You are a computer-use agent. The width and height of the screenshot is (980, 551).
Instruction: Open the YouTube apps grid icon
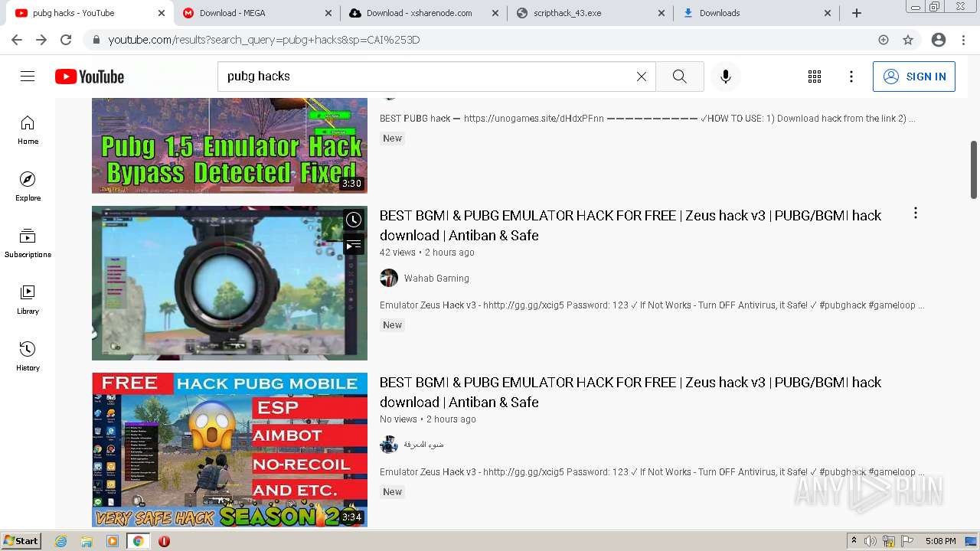tap(815, 77)
